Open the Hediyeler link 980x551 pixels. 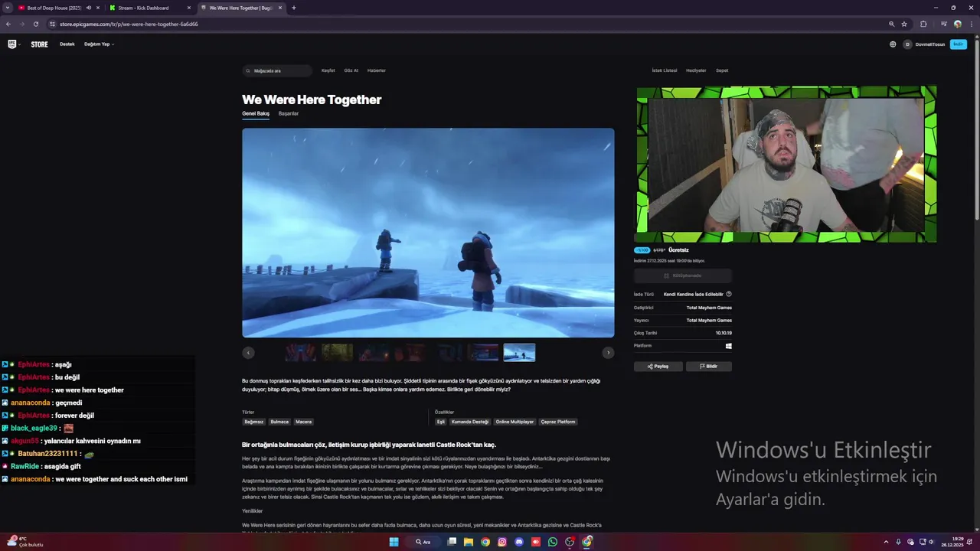(696, 70)
